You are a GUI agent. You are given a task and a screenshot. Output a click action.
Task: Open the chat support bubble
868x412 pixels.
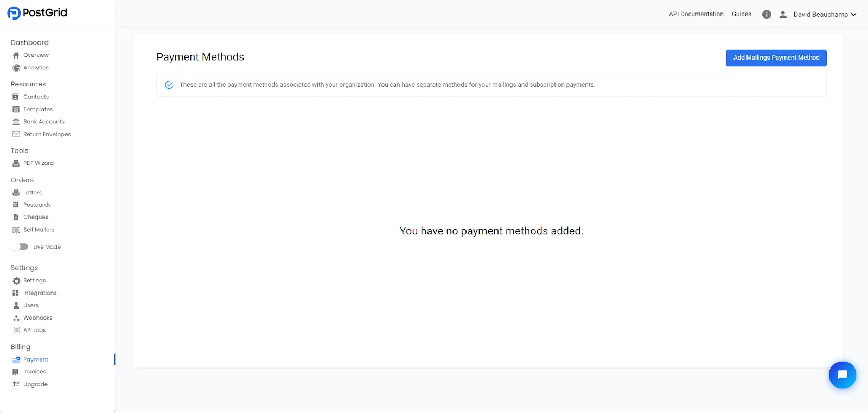click(x=843, y=375)
